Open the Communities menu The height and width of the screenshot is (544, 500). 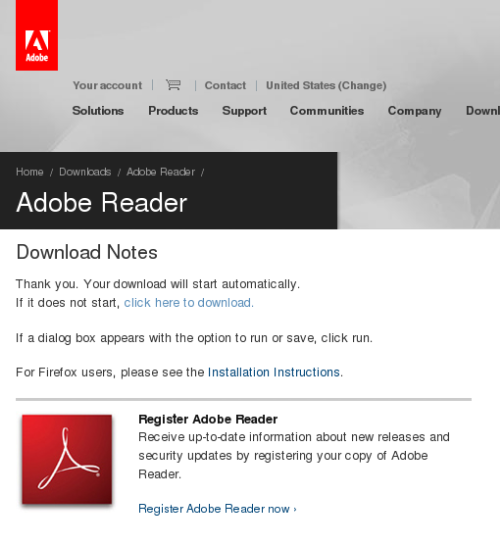coord(327,111)
